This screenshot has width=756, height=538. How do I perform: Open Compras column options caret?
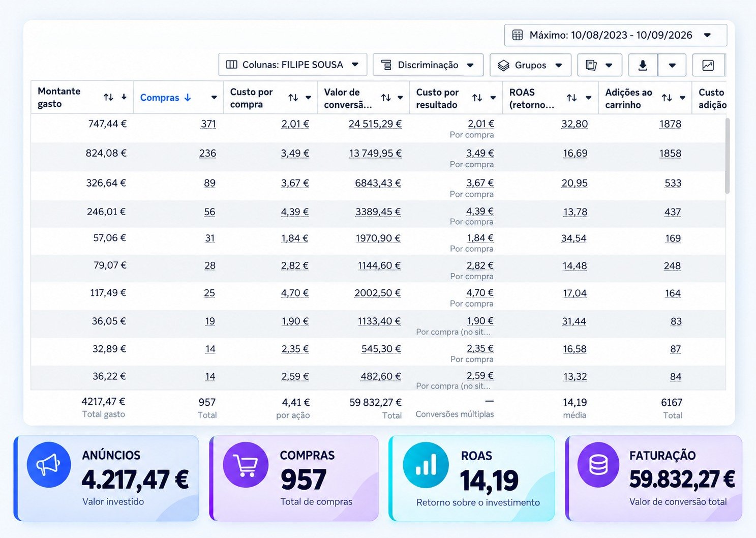(x=214, y=98)
